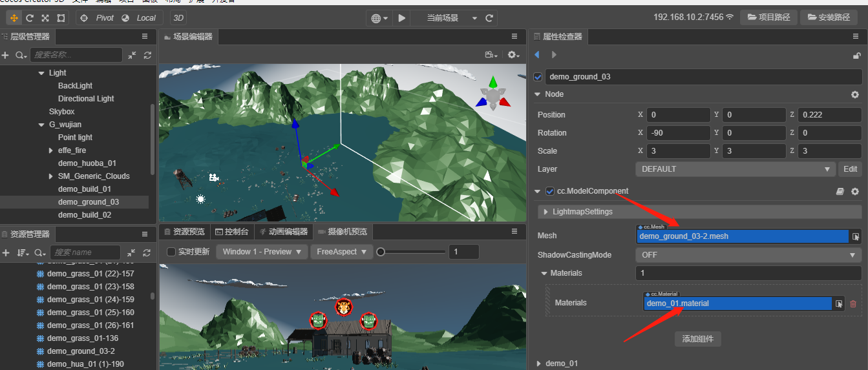Open the scene camera options dropdown
Screen dimensions: 868x370
492,56
